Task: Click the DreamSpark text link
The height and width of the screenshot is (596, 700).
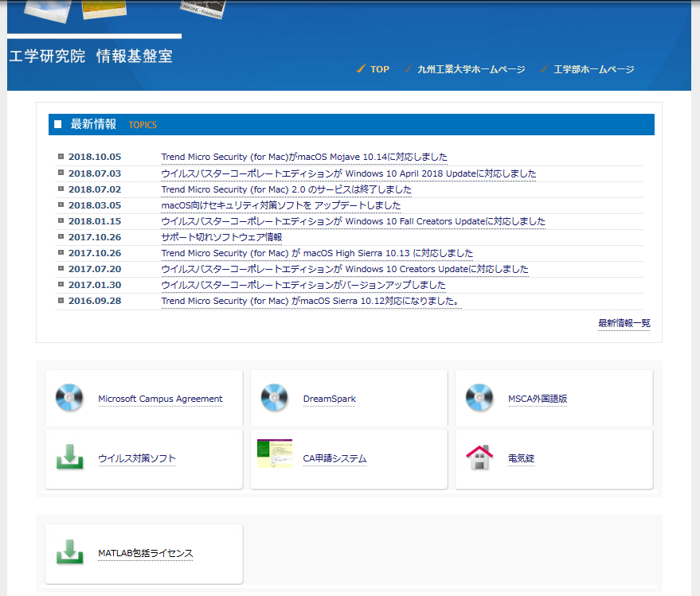Action: tap(329, 399)
